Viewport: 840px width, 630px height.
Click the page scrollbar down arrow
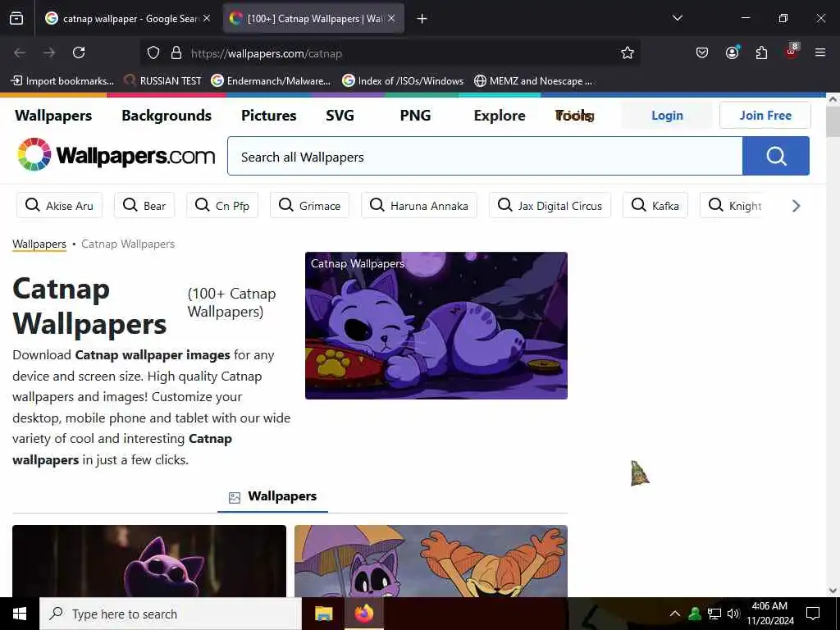pos(833,591)
